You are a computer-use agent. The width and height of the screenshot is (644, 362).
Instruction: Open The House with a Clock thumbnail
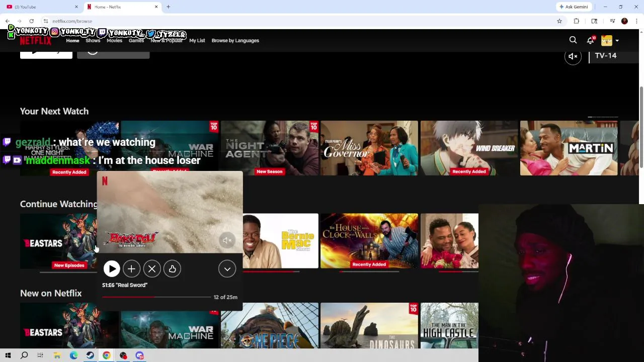(x=369, y=241)
